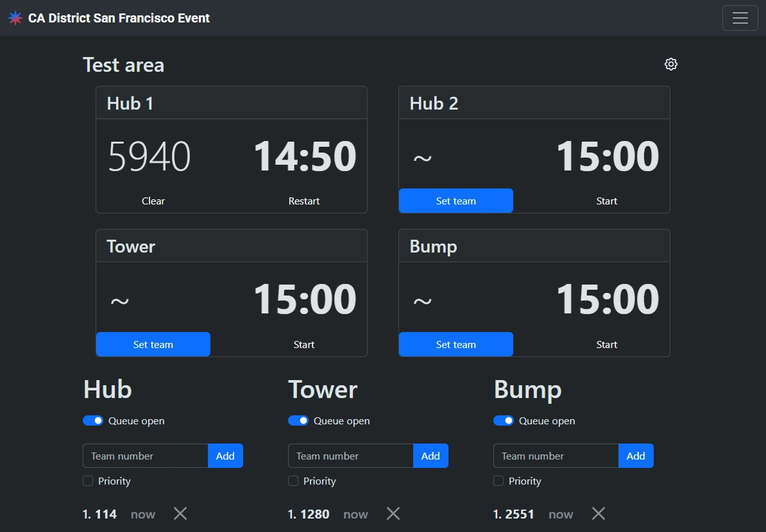Click the starburst logo in header

tap(15, 18)
